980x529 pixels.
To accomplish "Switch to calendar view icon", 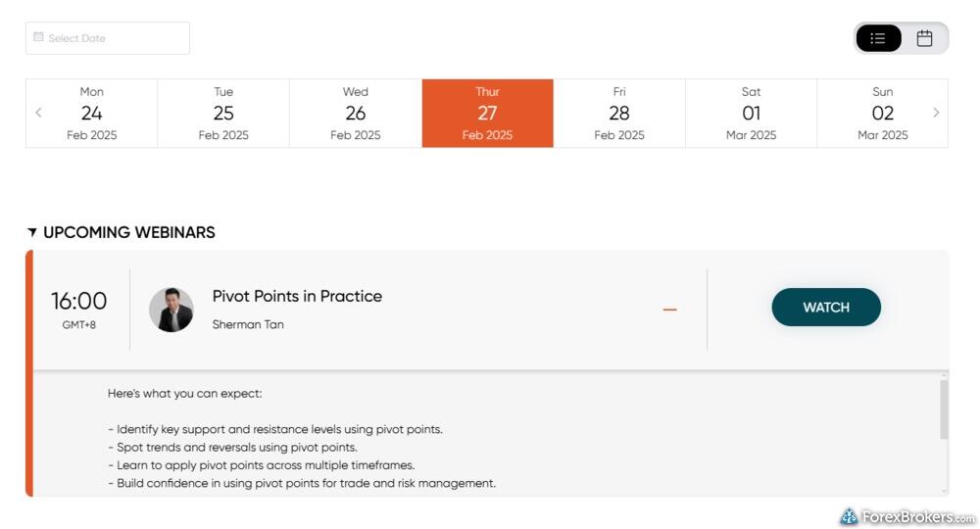I will tap(924, 38).
